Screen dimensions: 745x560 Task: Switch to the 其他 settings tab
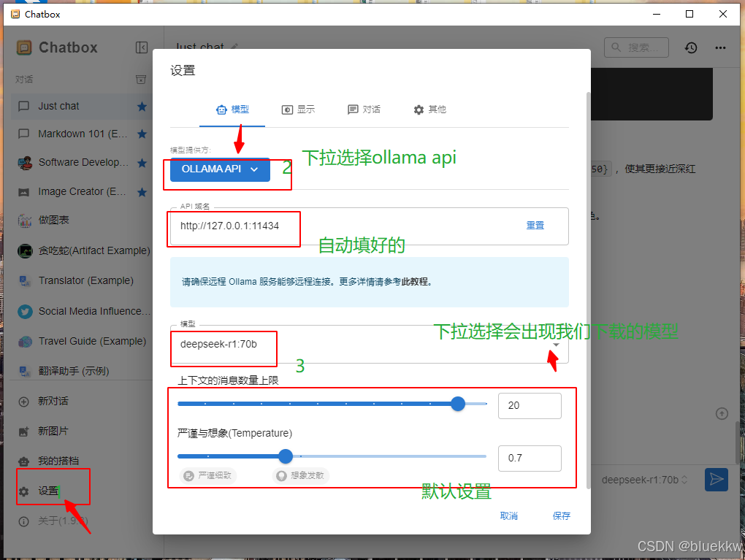coord(429,110)
